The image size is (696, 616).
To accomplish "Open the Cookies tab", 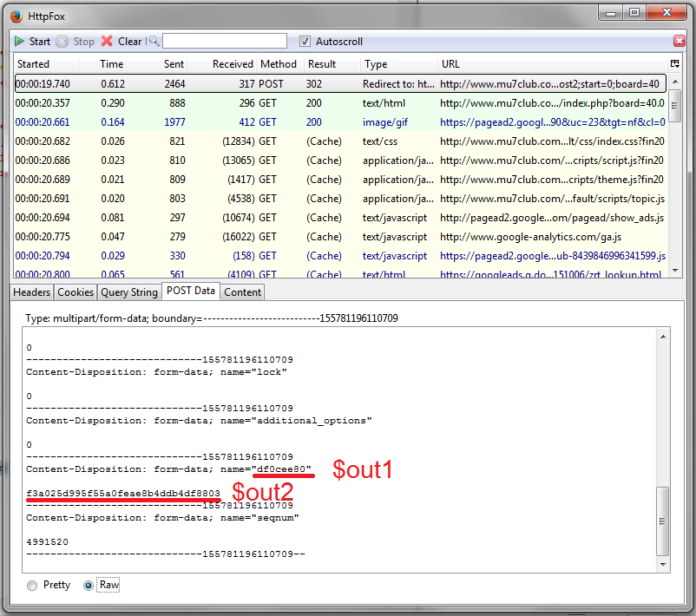I will click(76, 292).
